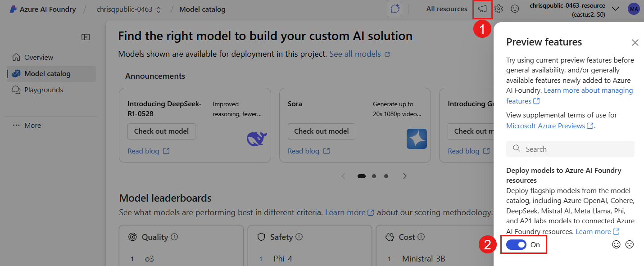
Task: Click the Quality leaderboard heading
Action: (x=155, y=237)
